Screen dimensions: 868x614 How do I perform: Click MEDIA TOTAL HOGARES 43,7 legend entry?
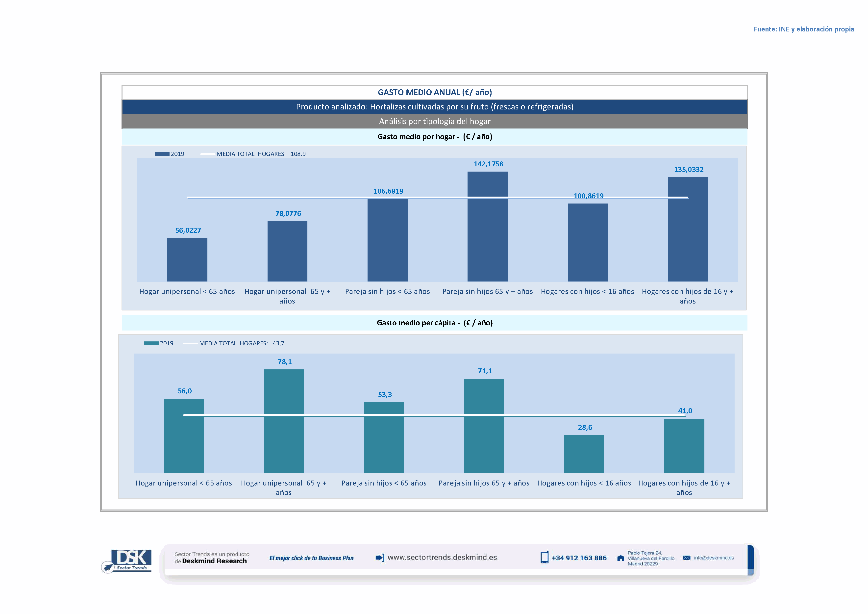(241, 343)
